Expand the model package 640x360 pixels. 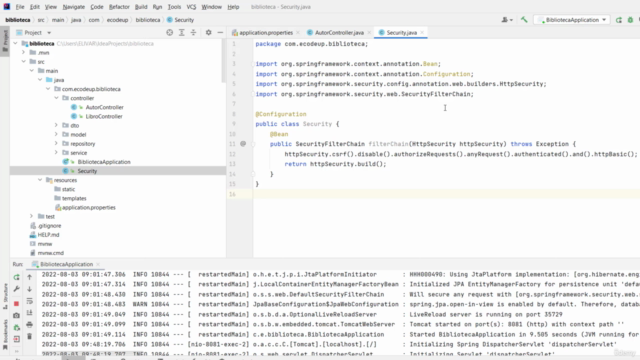pyautogui.click(x=56, y=134)
